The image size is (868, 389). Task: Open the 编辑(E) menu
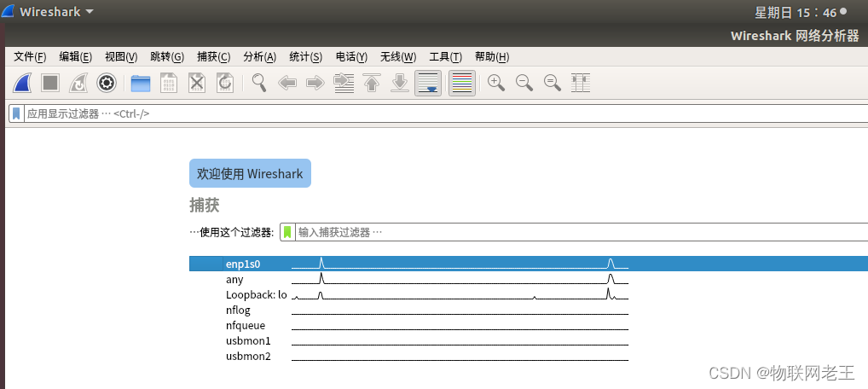75,56
